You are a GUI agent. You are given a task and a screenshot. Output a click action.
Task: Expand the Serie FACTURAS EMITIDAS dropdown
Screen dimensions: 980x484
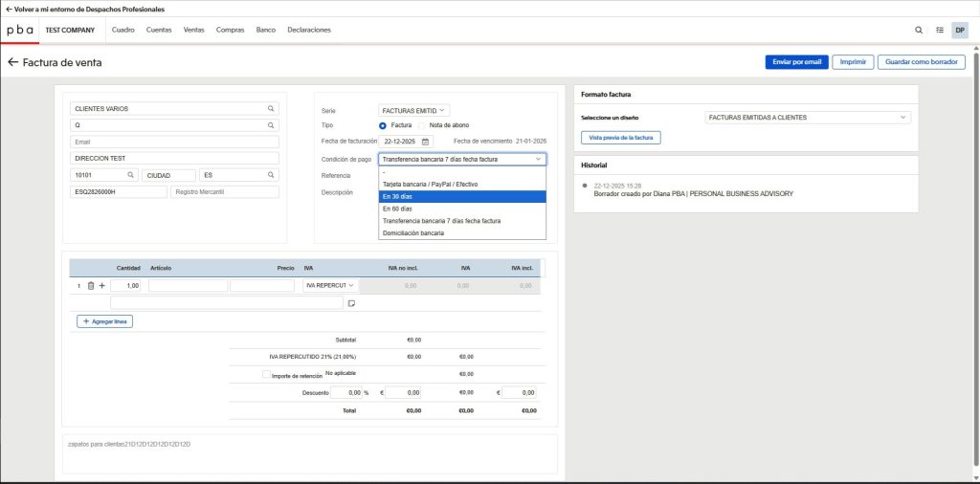click(414, 110)
